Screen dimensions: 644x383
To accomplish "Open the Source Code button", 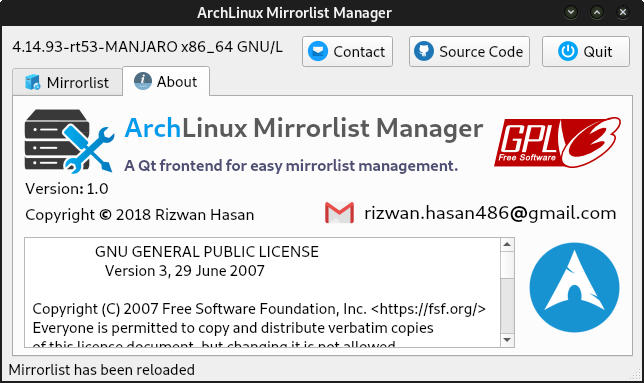I will [x=469, y=51].
